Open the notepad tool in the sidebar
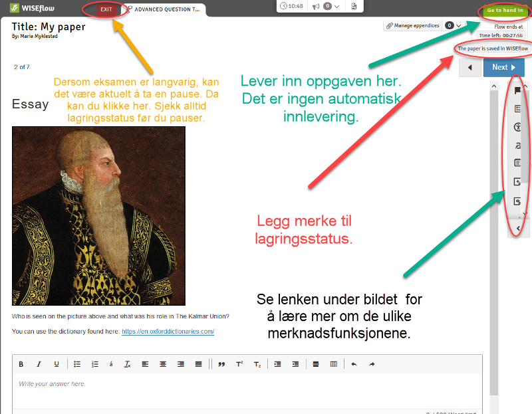 coord(517,163)
